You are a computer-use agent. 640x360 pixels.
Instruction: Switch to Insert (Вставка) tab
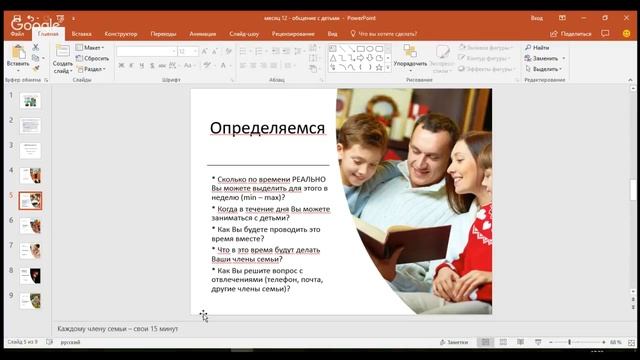[x=81, y=34]
